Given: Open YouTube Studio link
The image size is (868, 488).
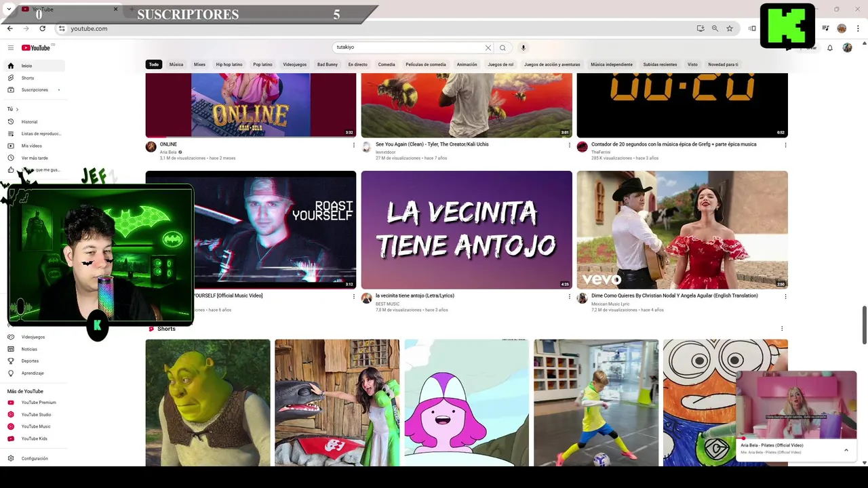Looking at the screenshot, I should click(x=35, y=415).
